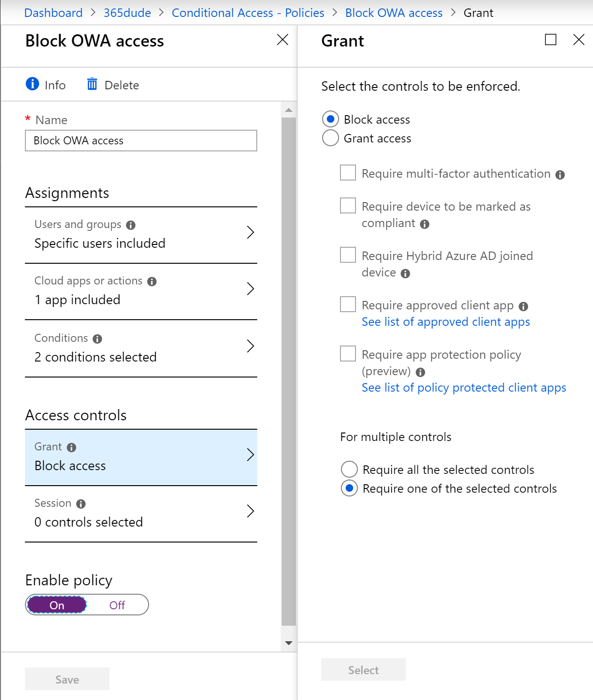Select the Grant access radio button
593x700 pixels.
(x=331, y=138)
